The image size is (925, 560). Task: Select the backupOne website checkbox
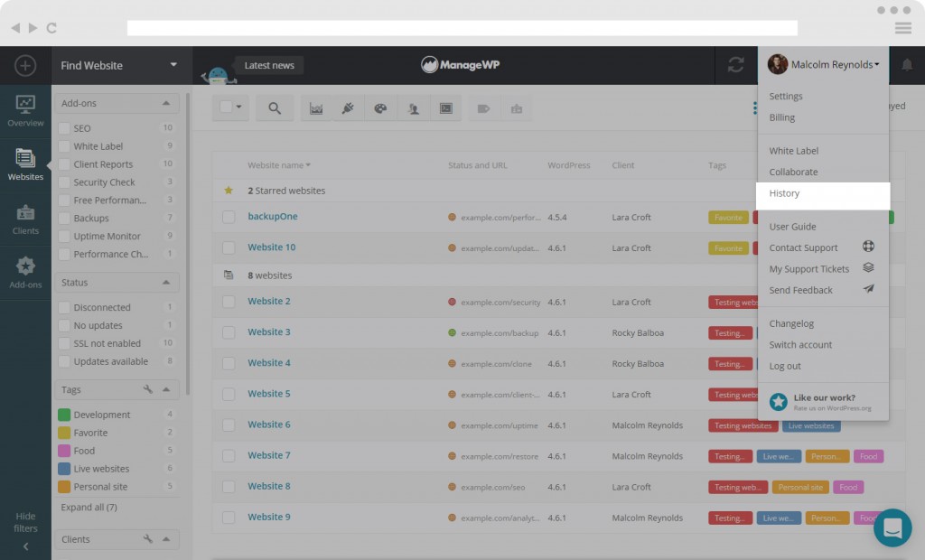228,217
